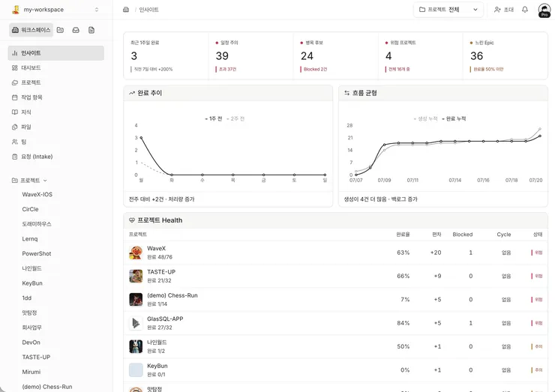Open the inbox tray icon
Image resolution: width=555 pixels, height=392 pixels.
click(76, 30)
